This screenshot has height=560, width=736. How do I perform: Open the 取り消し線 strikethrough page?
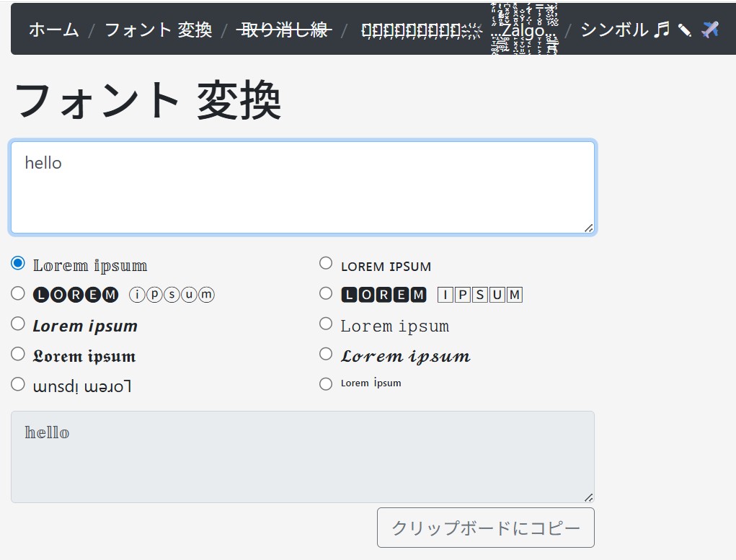[x=284, y=30]
